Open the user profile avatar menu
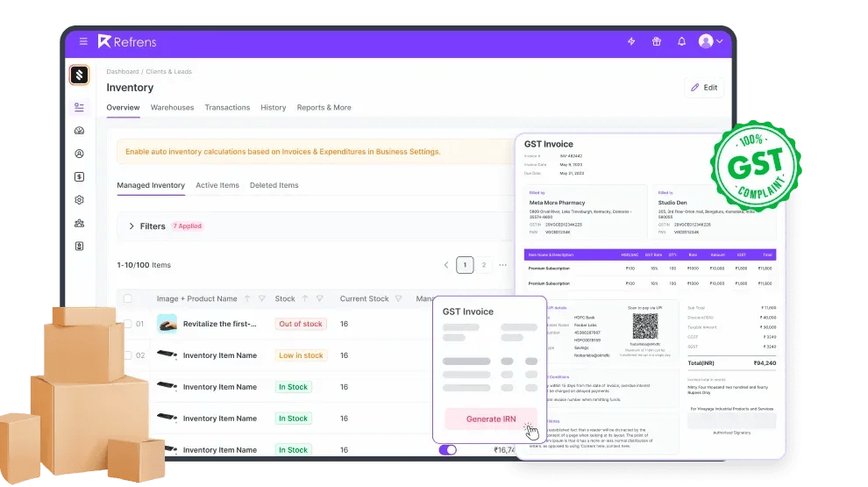The height and width of the screenshot is (487, 868). (710, 41)
